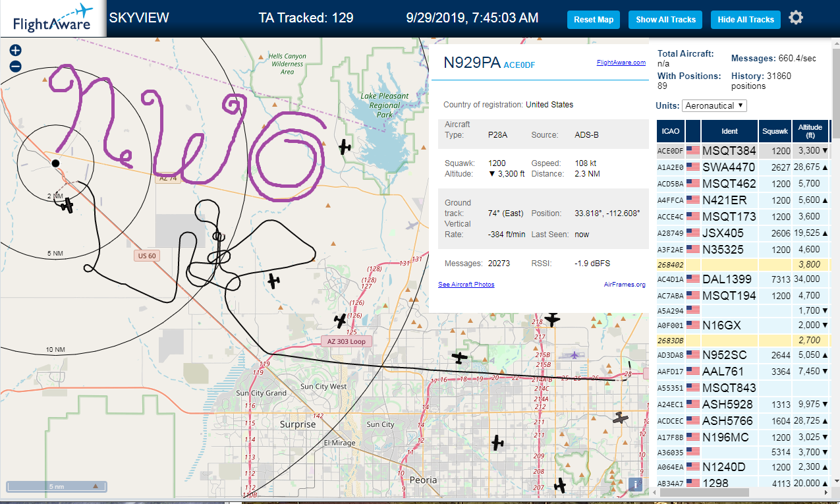Screen dimensions: 840x504
Task: Select the aircraft icon near exit 215B west
Action: click(460, 358)
